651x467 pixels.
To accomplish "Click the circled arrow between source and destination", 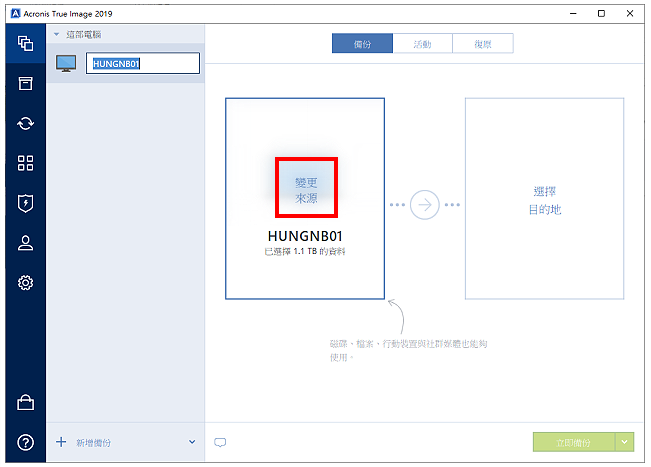I will (424, 205).
